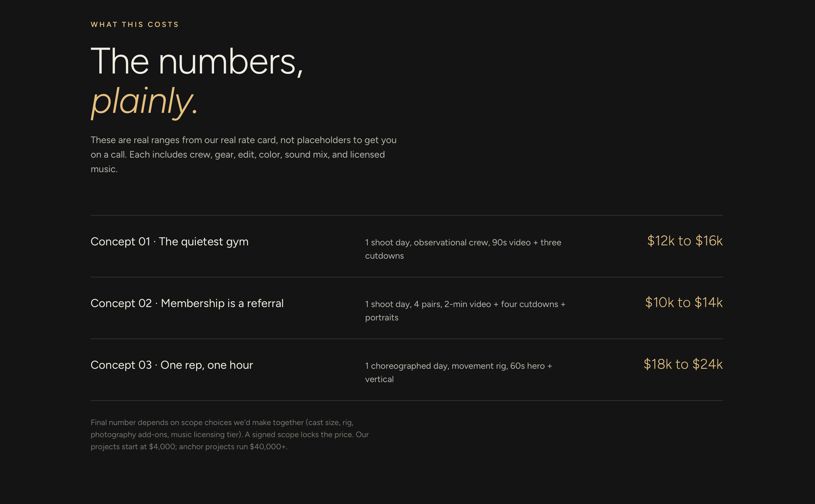Click the choreographed day movement rig description

(458, 372)
